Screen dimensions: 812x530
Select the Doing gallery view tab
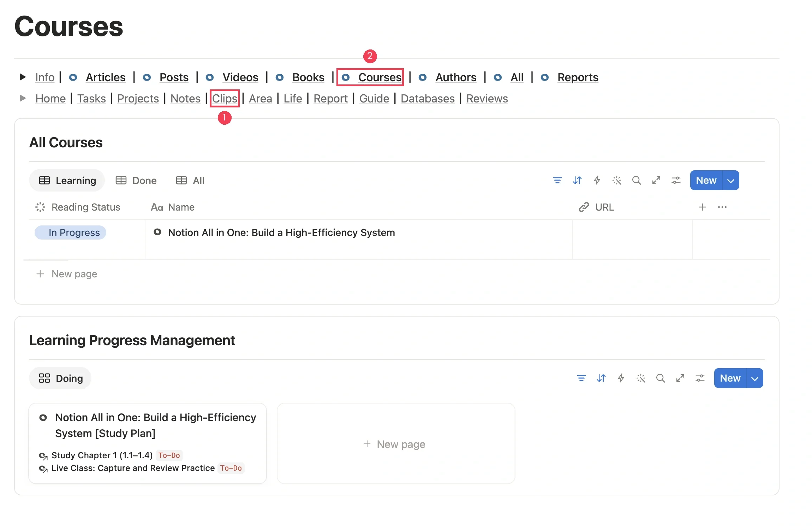point(60,378)
